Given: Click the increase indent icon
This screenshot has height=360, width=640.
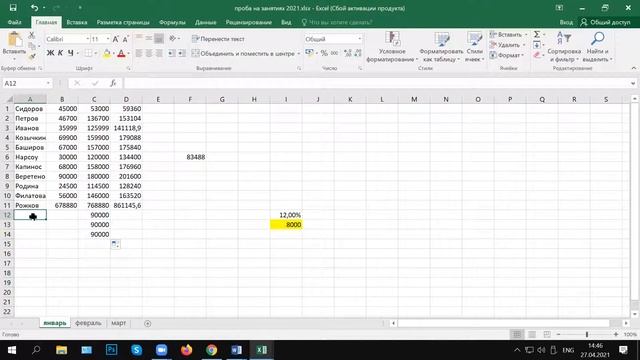Looking at the screenshot, I should pos(182,53).
